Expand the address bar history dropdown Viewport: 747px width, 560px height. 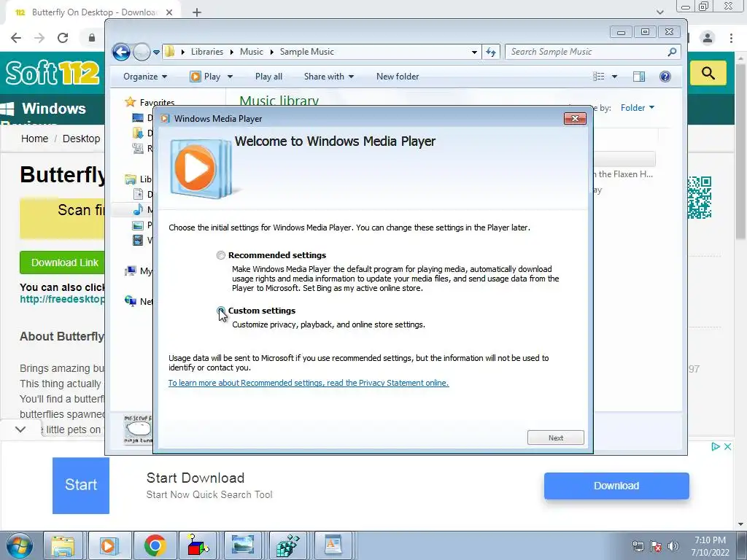point(474,52)
